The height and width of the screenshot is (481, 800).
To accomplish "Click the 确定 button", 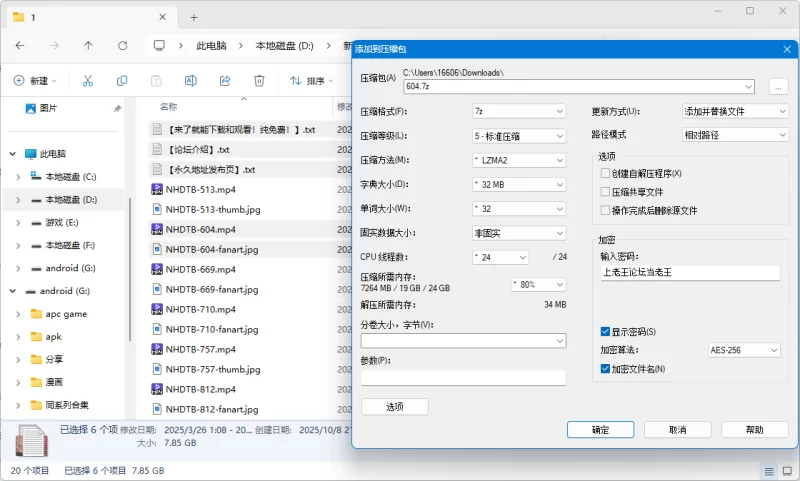I will tap(601, 430).
